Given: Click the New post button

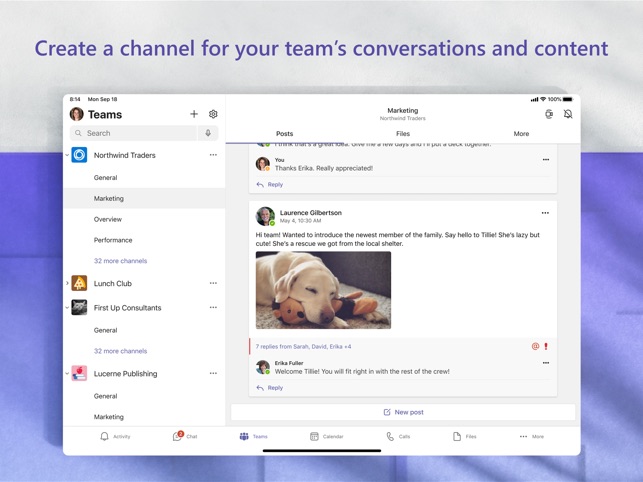Looking at the screenshot, I should pos(403,412).
